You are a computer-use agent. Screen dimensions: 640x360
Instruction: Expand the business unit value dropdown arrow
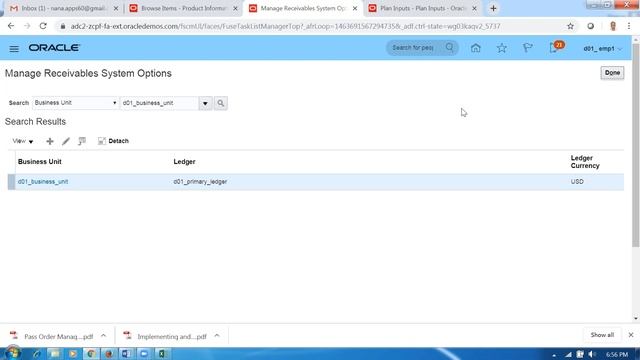[x=205, y=103]
